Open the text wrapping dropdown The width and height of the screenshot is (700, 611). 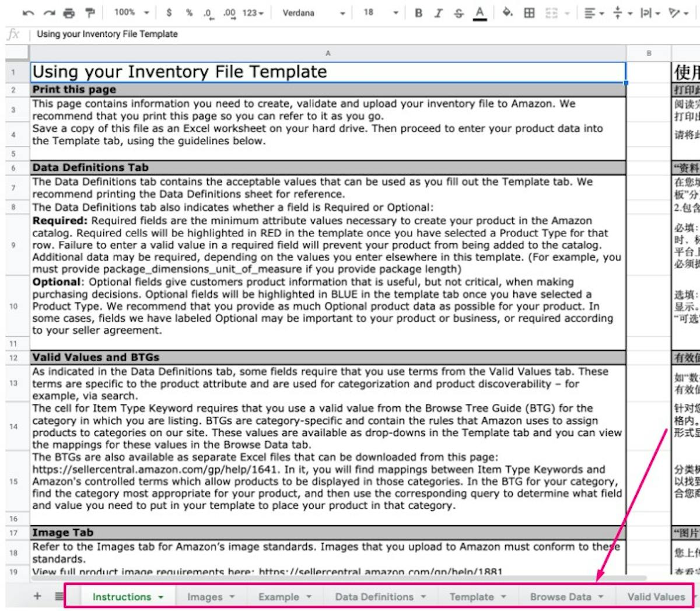point(650,13)
